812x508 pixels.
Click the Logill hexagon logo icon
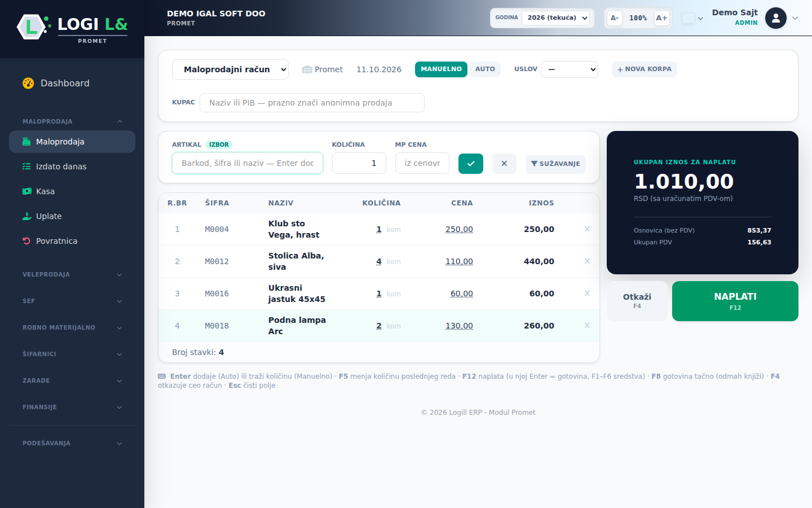pyautogui.click(x=31, y=27)
